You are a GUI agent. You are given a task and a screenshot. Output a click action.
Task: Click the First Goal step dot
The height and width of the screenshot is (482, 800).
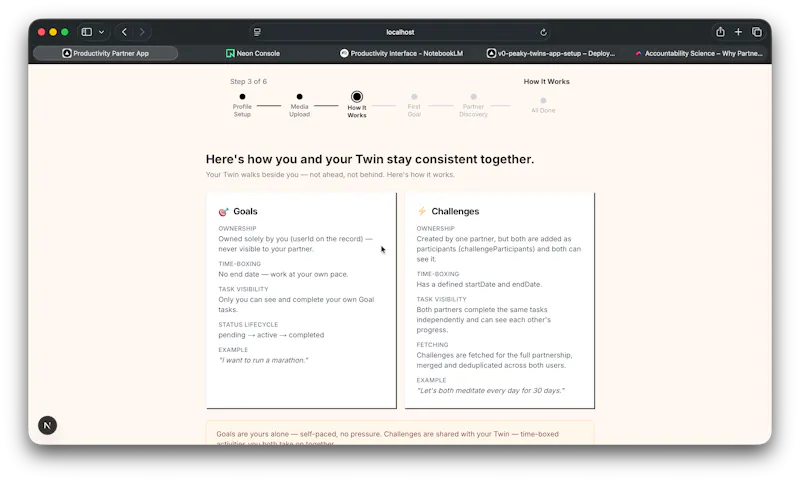(414, 96)
